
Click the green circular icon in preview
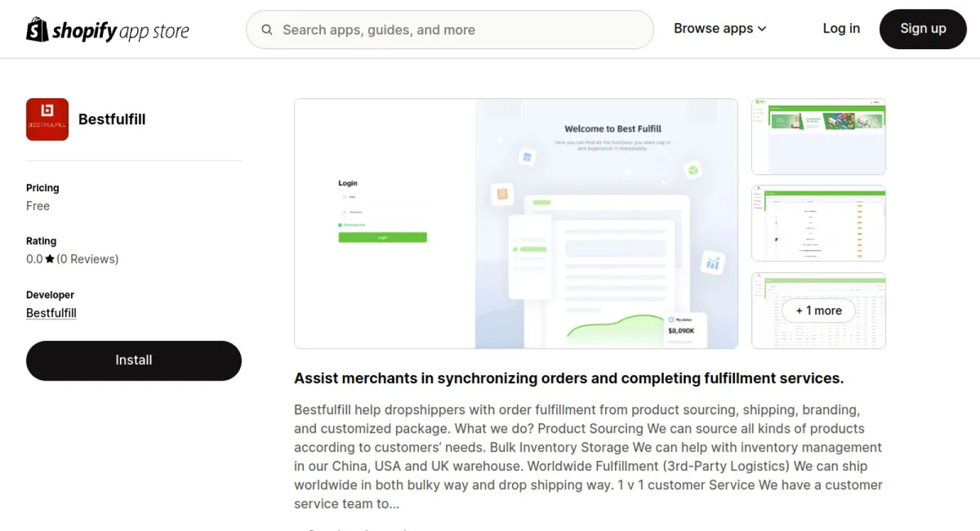(x=693, y=170)
